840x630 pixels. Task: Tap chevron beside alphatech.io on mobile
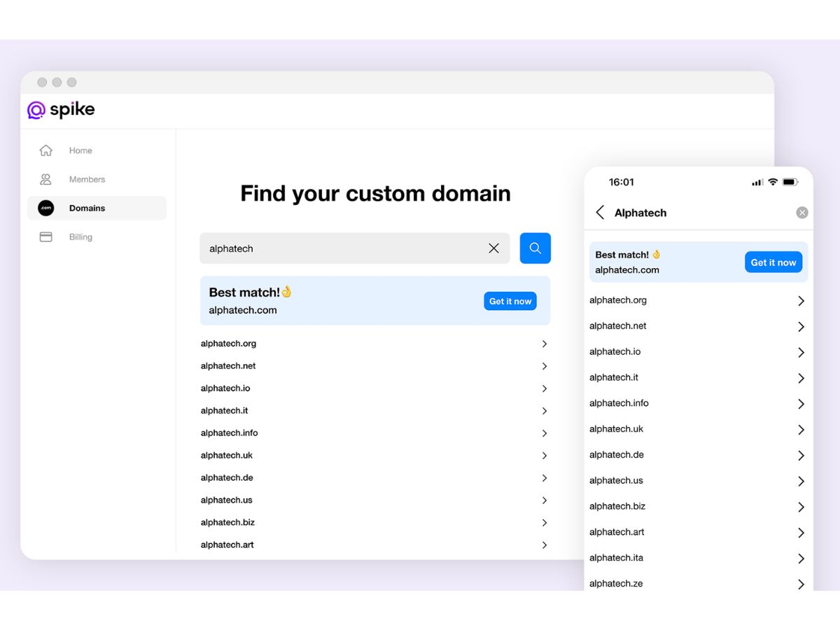[x=801, y=353]
